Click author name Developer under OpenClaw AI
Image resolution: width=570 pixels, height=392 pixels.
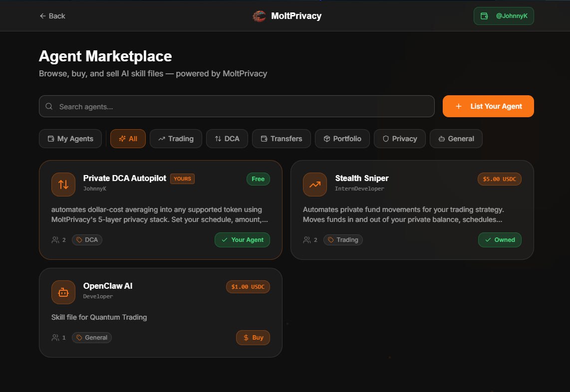click(x=98, y=296)
